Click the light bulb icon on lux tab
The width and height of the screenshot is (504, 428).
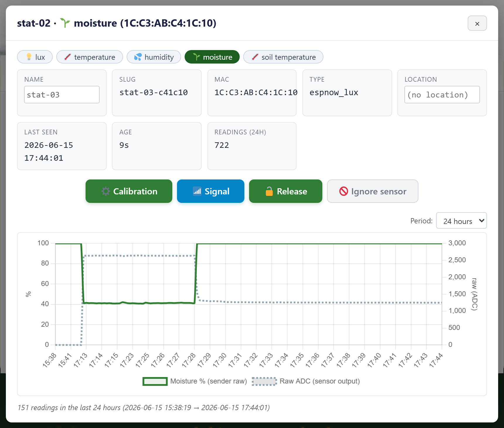coord(29,57)
